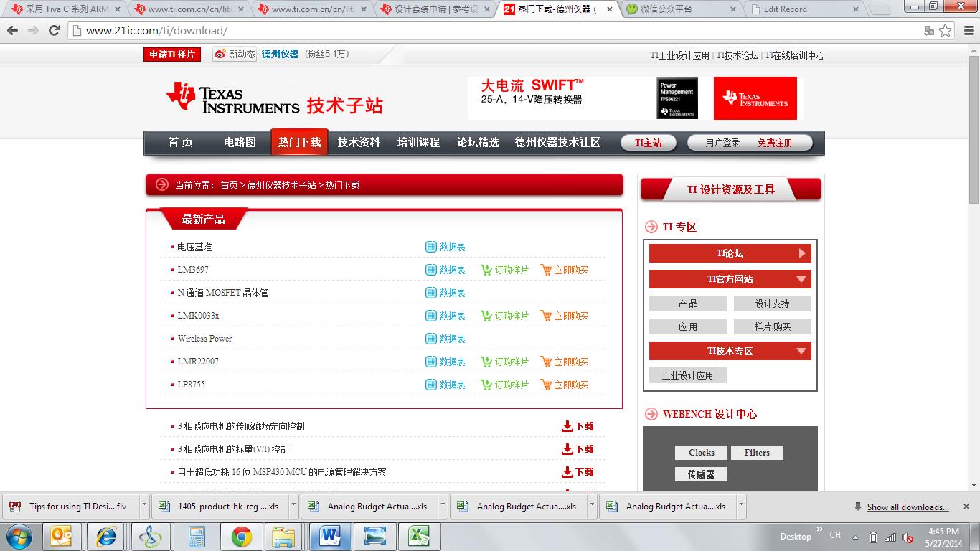Image resolution: width=980 pixels, height=551 pixels.
Task: Reload the page with refresh icon
Action: [x=54, y=31]
